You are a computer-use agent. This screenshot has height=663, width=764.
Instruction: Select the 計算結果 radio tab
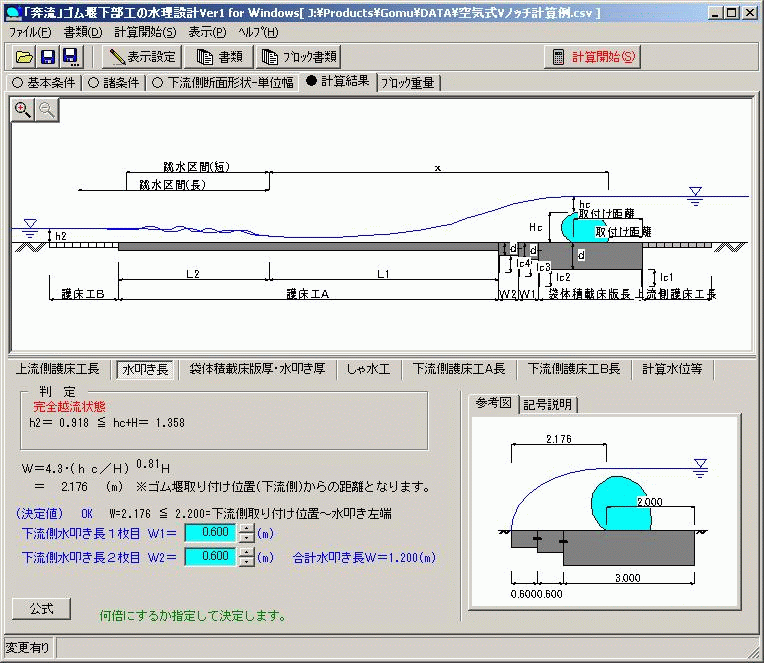(338, 81)
